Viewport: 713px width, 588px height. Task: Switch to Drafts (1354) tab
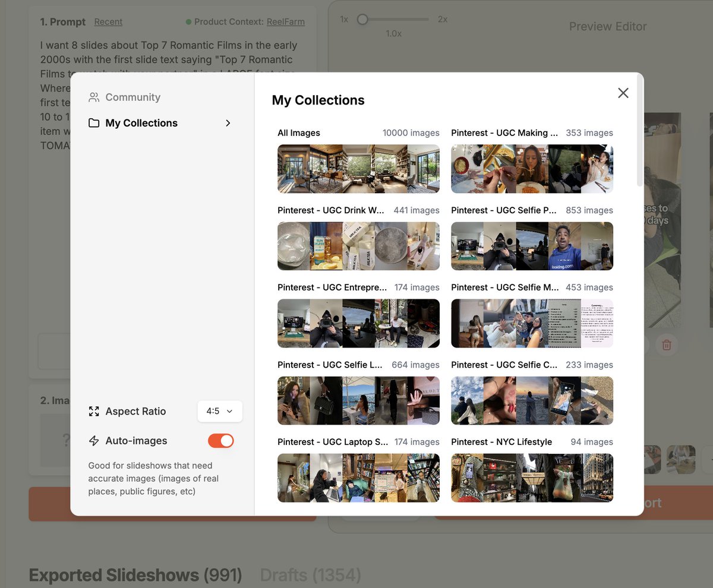[310, 575]
